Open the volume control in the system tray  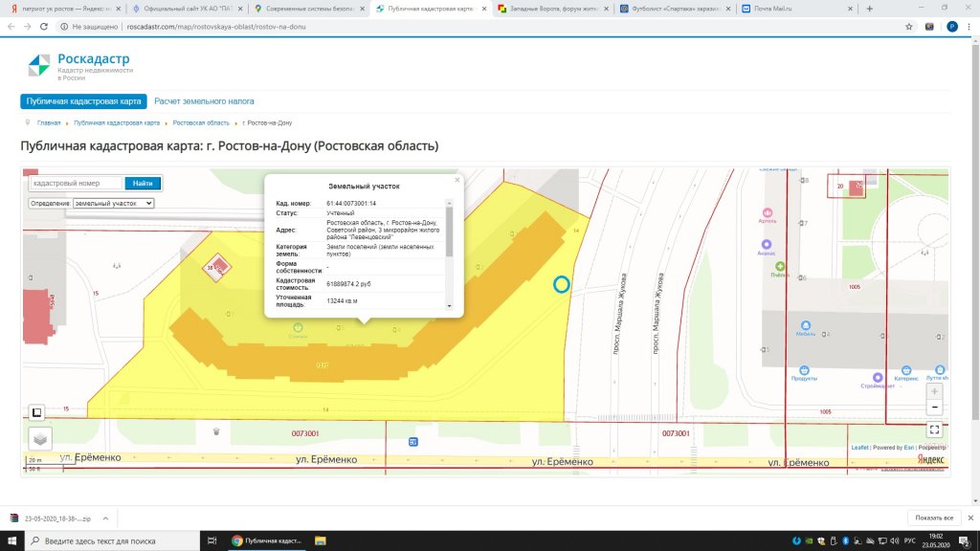coord(895,541)
